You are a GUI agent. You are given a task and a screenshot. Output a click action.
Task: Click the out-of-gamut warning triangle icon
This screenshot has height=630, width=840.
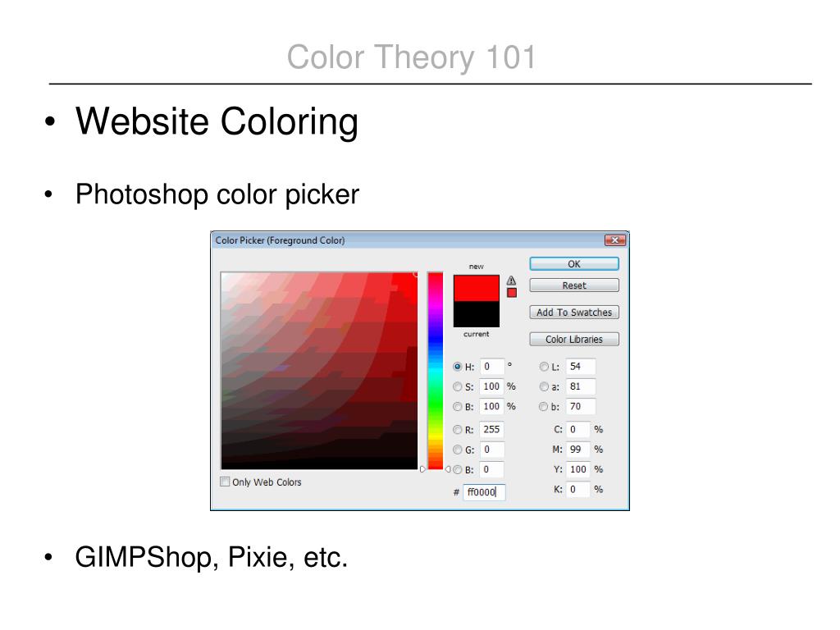[x=511, y=281]
